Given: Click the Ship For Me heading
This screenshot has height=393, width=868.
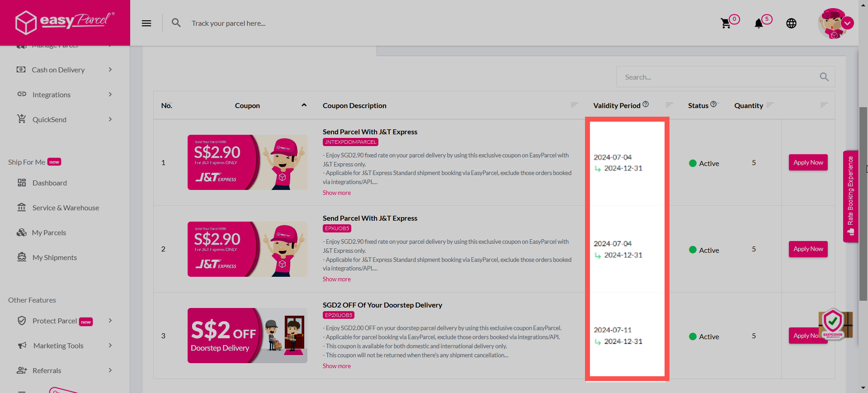Looking at the screenshot, I should click(27, 162).
